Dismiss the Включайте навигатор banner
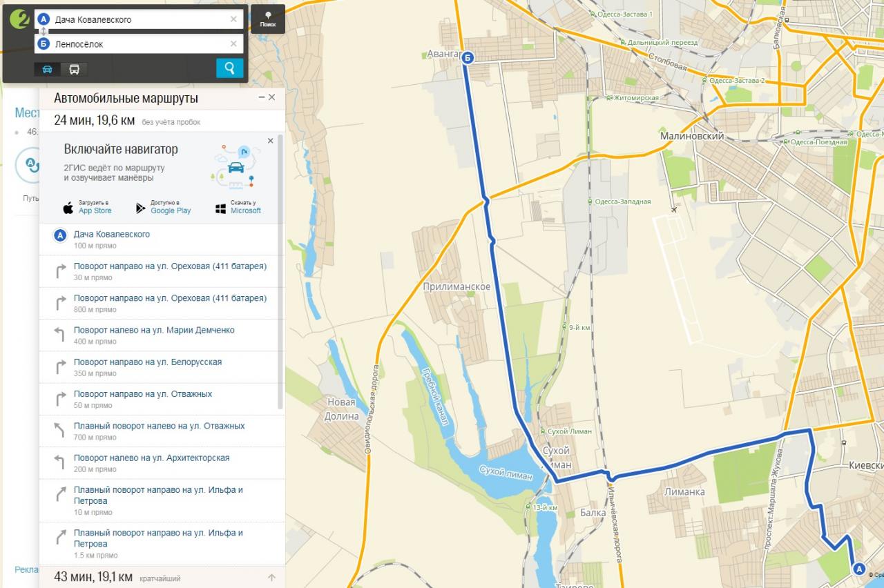Viewport: 884px width, 588px height. click(270, 141)
